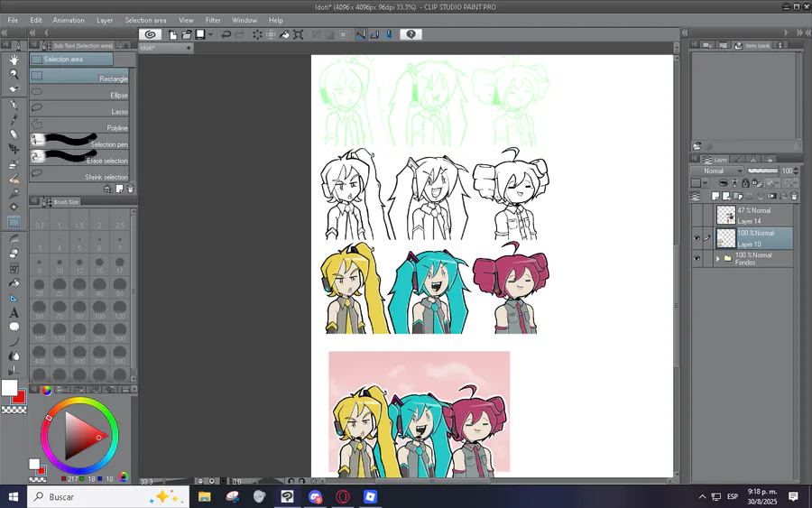This screenshot has width=812, height=508.
Task: Pick brush size 100 preset
Action: click(x=99, y=308)
